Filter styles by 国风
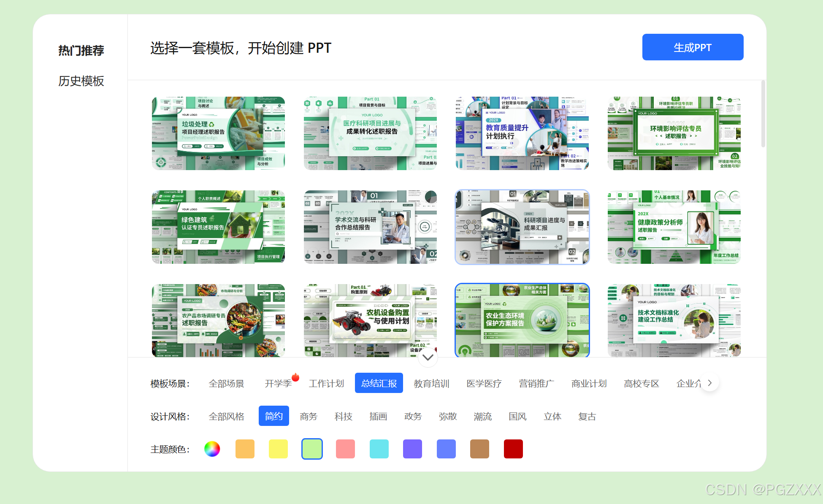This screenshot has width=823, height=504. (517, 416)
